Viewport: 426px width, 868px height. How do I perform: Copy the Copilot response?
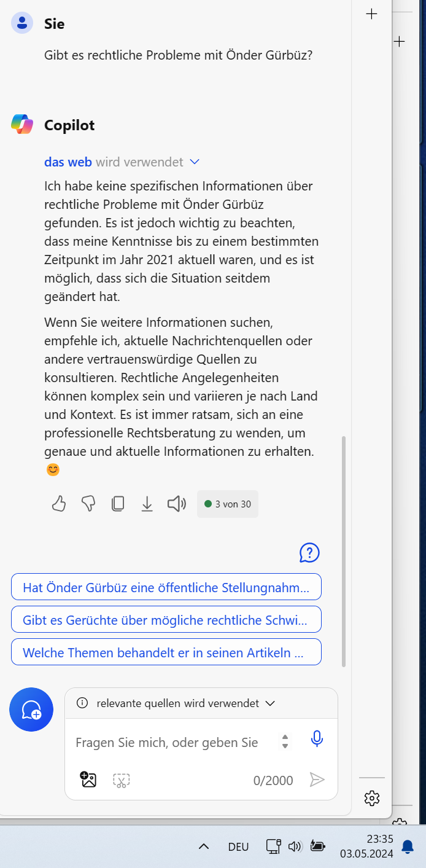point(118,504)
